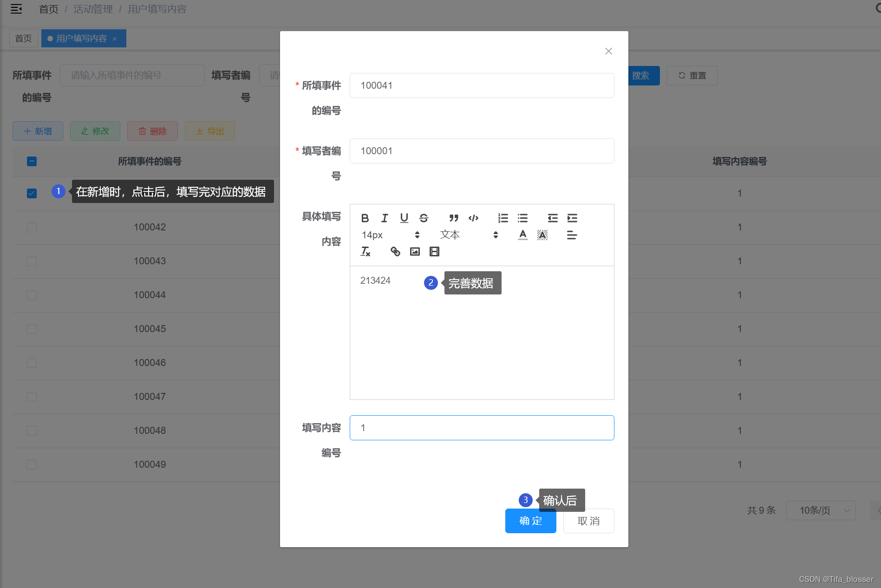Check the row 100043 checkbox
Viewport: 881px width, 588px height.
coord(32,261)
